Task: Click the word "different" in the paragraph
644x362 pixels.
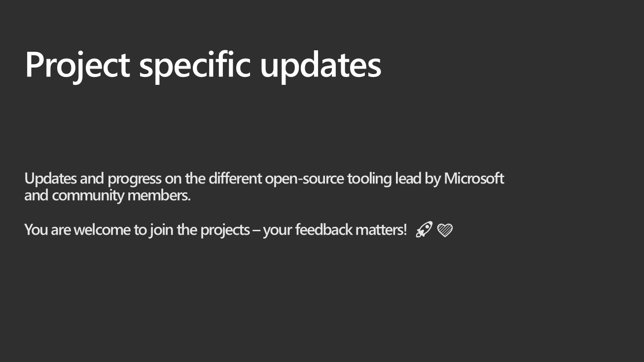Action: point(235,178)
